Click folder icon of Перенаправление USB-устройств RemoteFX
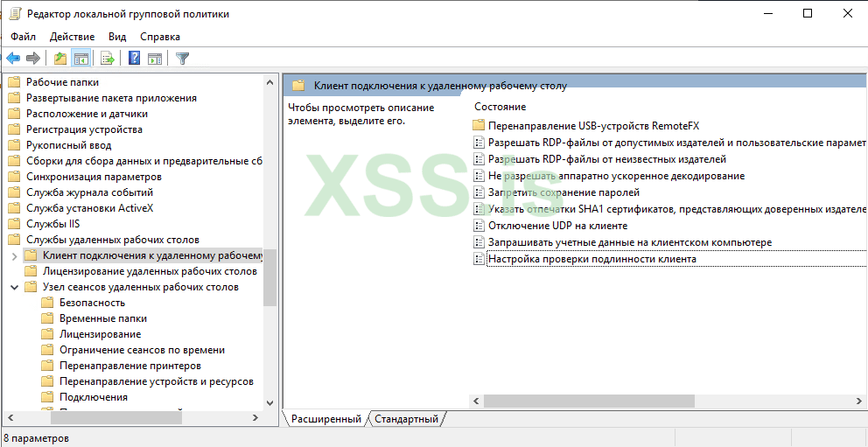The height and width of the screenshot is (447, 868). click(x=479, y=126)
